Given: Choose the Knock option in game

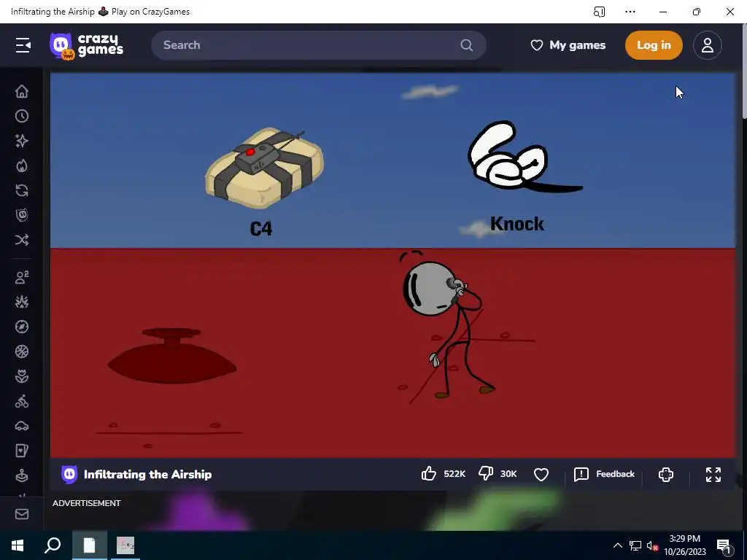Looking at the screenshot, I should click(524, 176).
